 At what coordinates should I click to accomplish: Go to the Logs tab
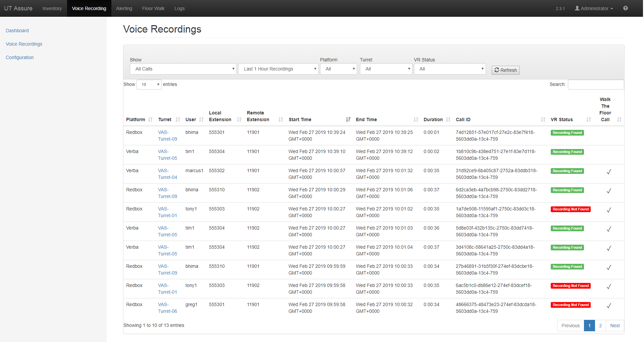click(x=179, y=8)
